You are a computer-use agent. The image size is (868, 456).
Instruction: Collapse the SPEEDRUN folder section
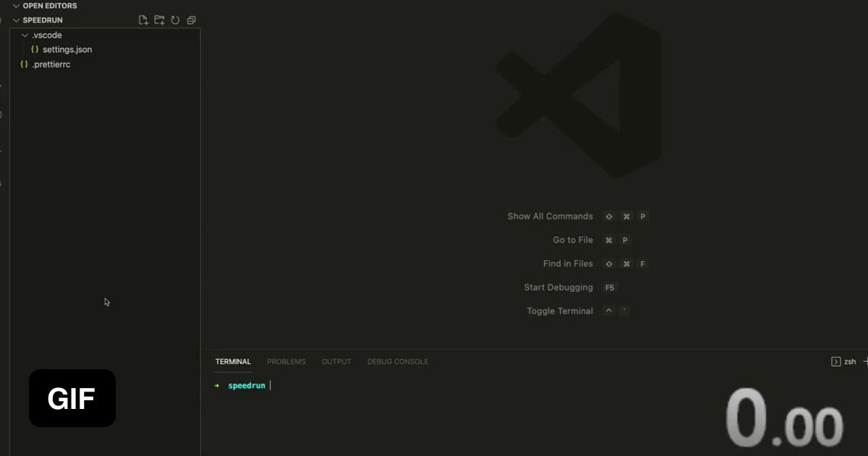16,20
